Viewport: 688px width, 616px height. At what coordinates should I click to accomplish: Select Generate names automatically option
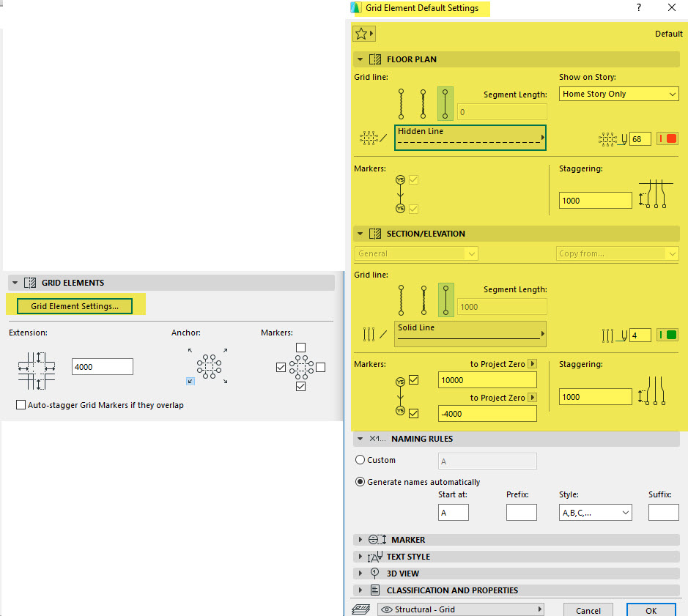tap(360, 482)
